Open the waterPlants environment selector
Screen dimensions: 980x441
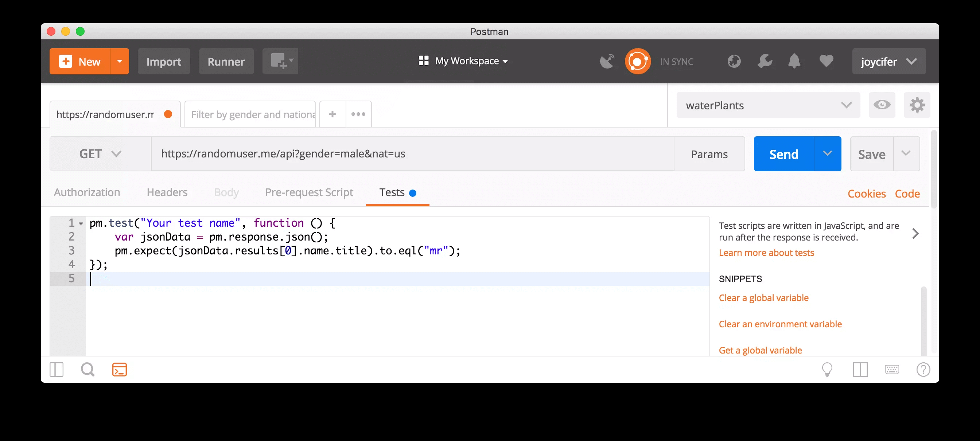pos(768,105)
